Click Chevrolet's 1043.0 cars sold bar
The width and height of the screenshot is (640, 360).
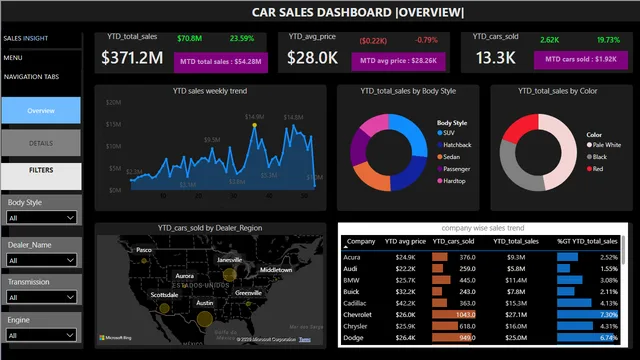click(x=454, y=315)
